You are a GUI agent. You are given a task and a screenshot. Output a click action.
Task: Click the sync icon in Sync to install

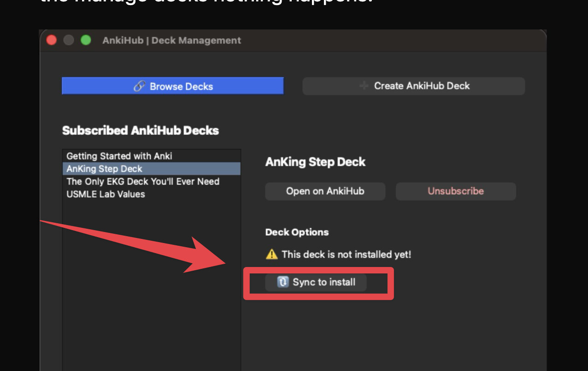click(x=282, y=282)
